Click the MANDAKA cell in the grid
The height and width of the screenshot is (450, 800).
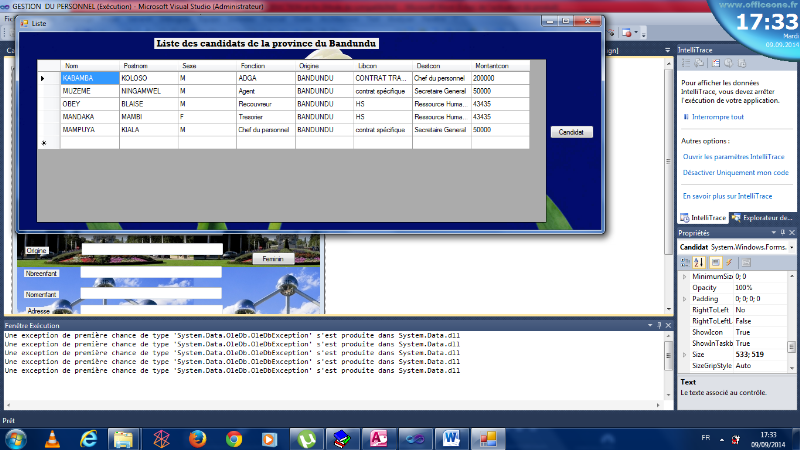coord(90,117)
